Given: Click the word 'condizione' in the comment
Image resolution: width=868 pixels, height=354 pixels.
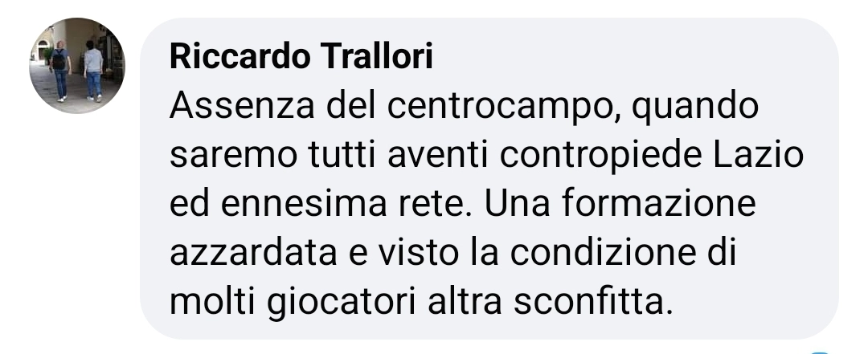Looking at the screenshot, I should [x=603, y=252].
